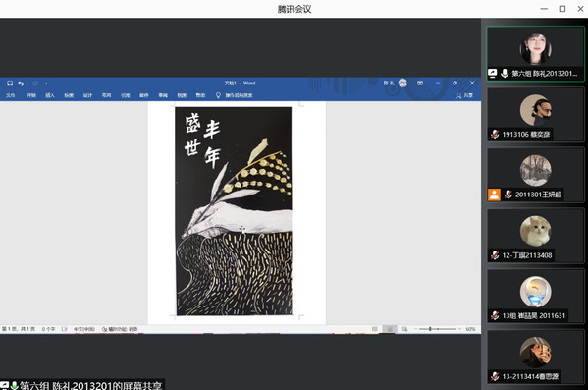Click the Undo arrow in Word's title bar

click(21, 84)
